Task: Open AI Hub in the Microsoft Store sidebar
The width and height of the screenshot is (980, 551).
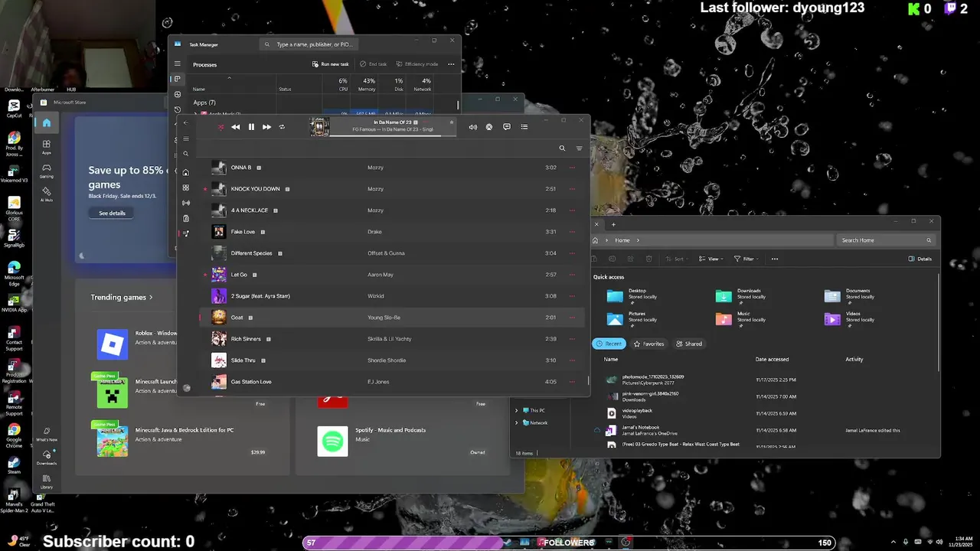Action: (47, 194)
